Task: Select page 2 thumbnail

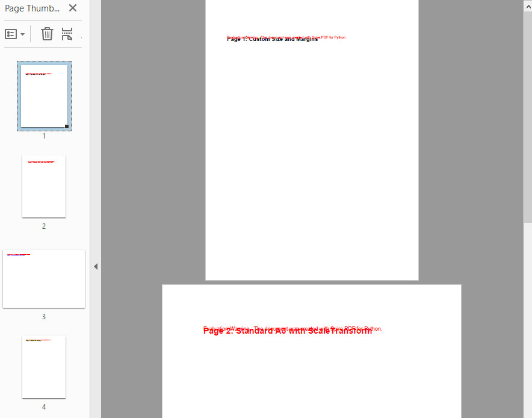Action: pos(44,187)
